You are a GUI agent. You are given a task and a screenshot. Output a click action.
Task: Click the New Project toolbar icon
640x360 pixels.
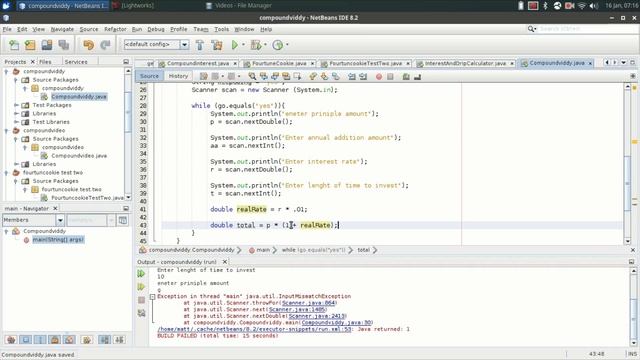(30, 45)
